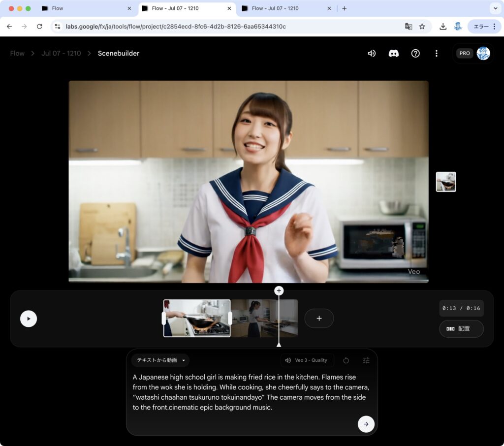Open the Discord link icon

pos(394,53)
